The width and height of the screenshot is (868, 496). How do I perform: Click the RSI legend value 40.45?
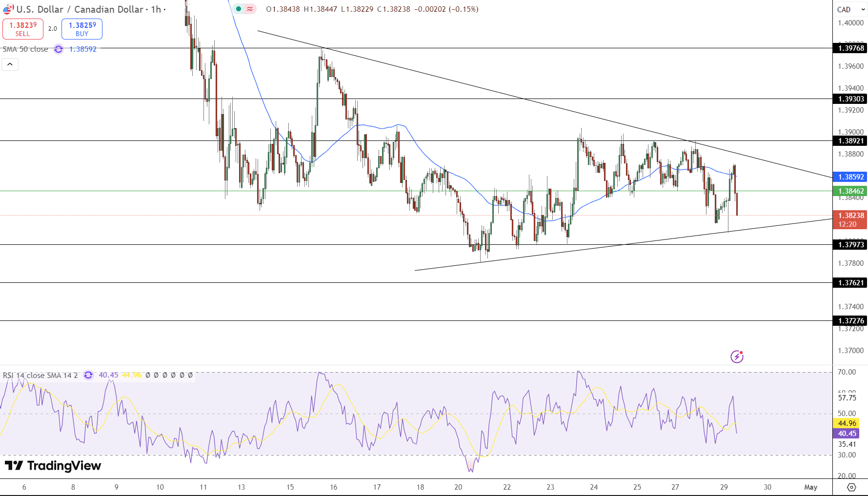coord(108,375)
